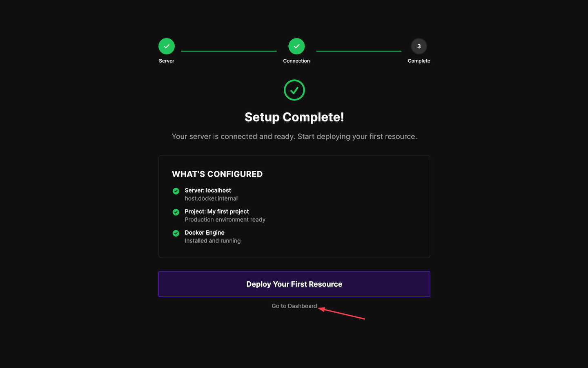Click the WHAT'S CONFIGURED heading
This screenshot has height=368, width=588.
click(217, 174)
